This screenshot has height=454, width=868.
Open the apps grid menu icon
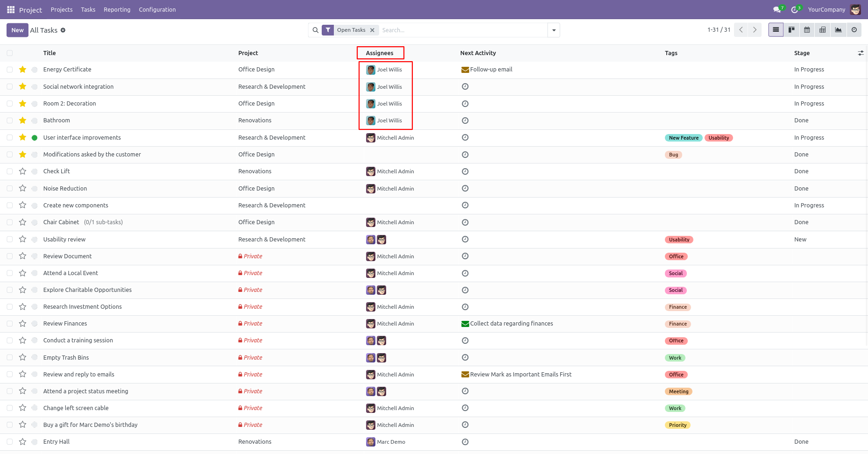point(11,9)
